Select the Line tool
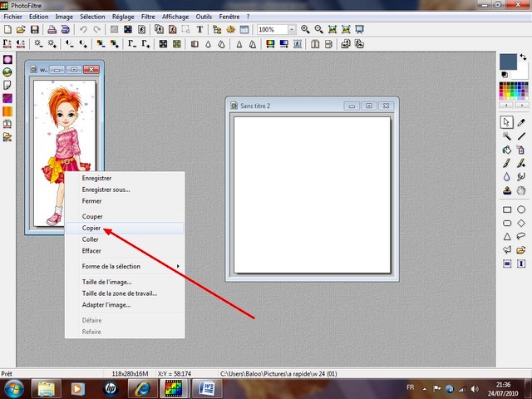 (x=521, y=136)
